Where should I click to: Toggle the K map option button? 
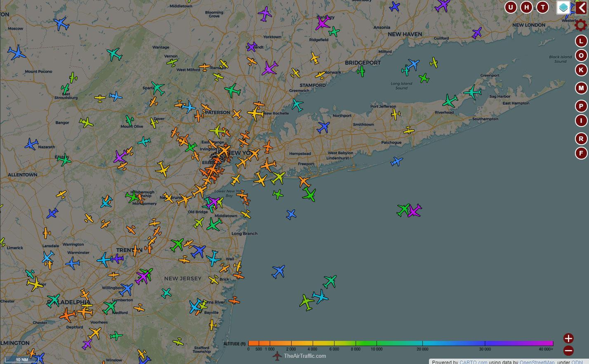[581, 70]
